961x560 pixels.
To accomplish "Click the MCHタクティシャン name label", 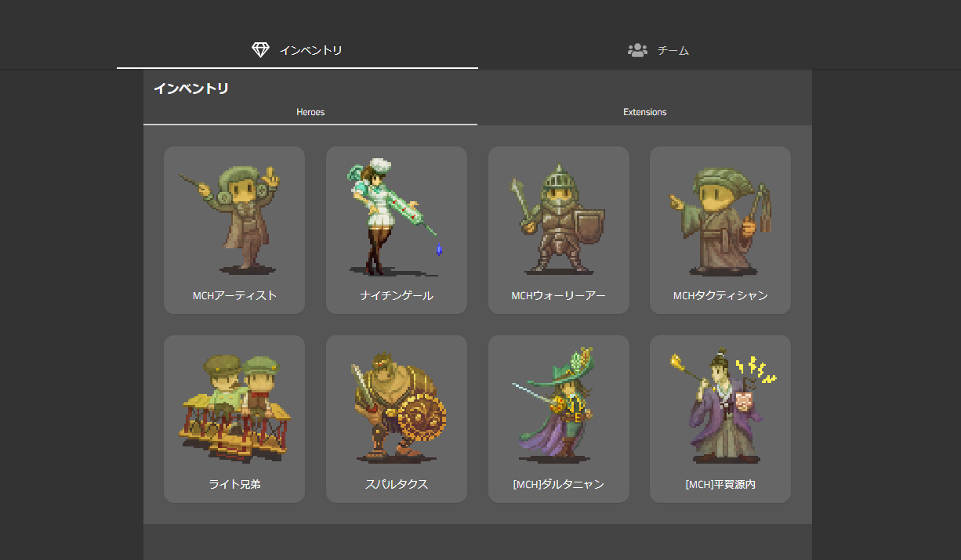I will click(720, 296).
